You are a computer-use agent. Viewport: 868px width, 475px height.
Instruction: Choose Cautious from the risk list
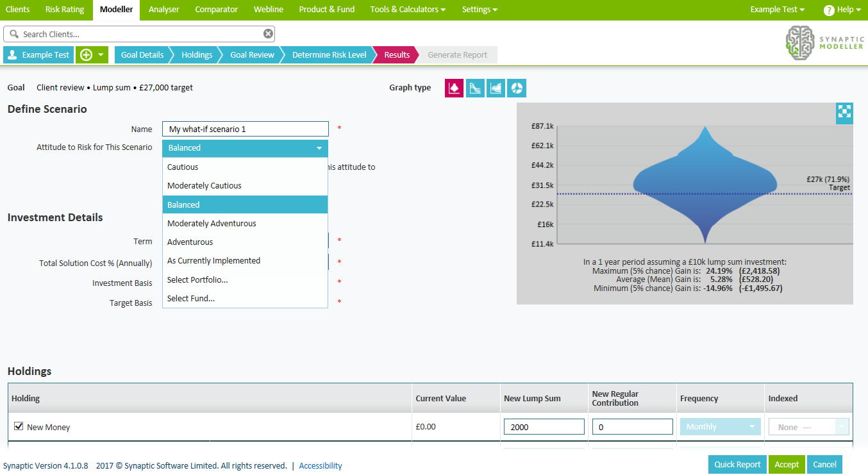coord(245,167)
